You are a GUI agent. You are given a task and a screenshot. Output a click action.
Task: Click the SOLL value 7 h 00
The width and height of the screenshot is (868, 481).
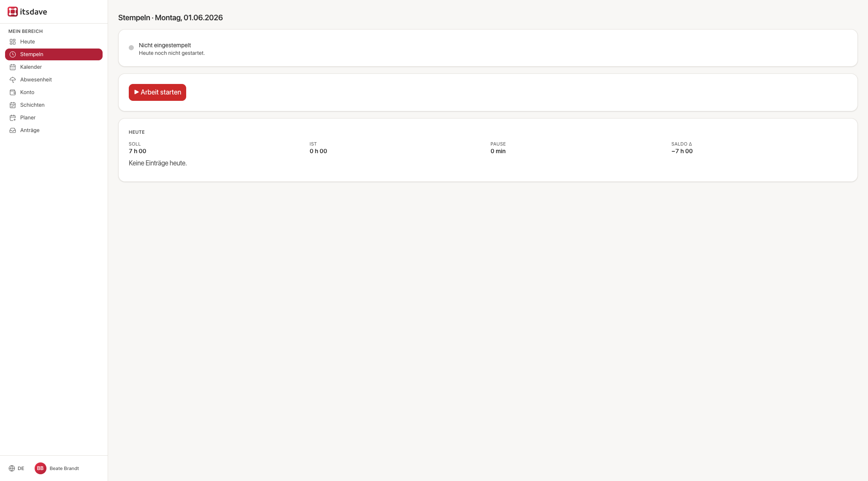[138, 151]
